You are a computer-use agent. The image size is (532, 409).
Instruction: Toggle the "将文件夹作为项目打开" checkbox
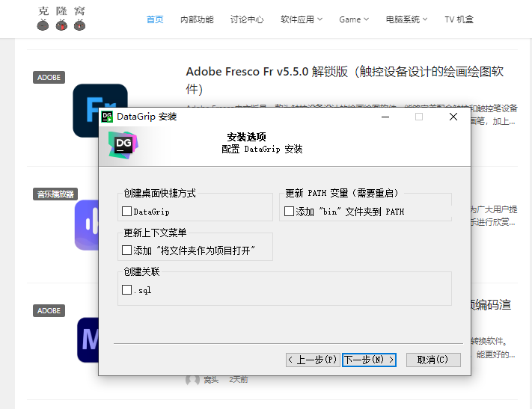(x=126, y=250)
